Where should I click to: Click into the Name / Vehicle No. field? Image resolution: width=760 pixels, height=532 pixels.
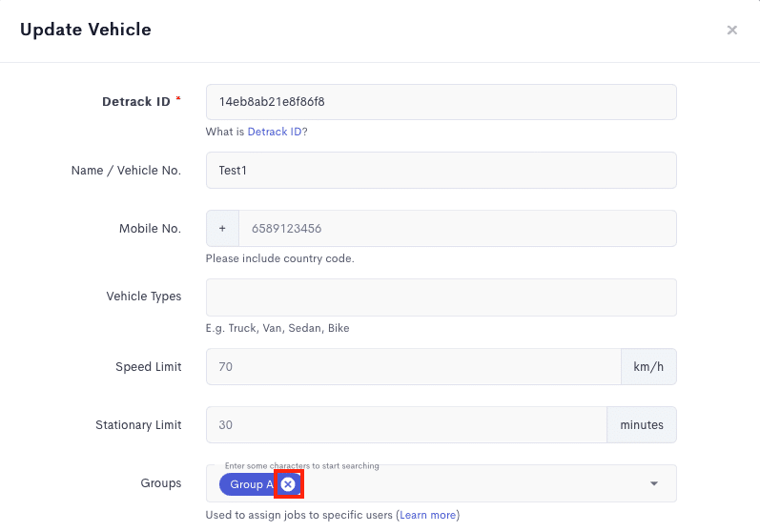coord(442,170)
